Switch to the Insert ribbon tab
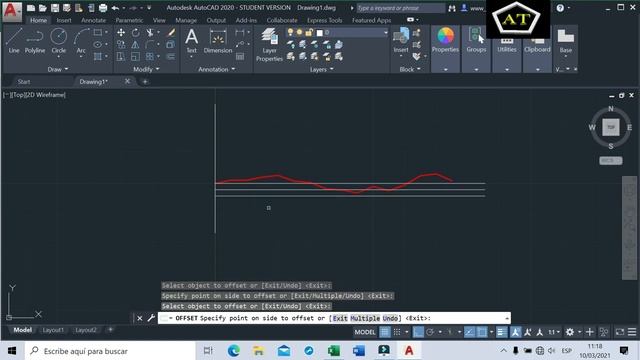640x360 pixels. [x=64, y=20]
